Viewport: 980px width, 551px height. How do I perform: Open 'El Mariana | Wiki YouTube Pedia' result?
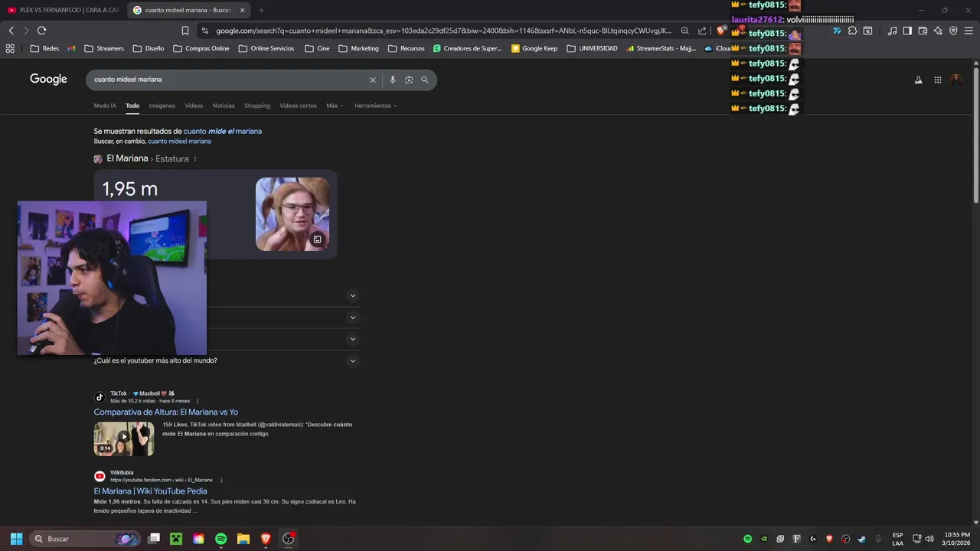pyautogui.click(x=151, y=491)
